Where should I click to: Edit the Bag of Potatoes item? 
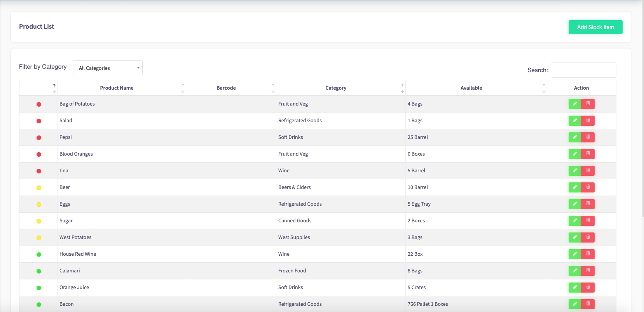[575, 104]
